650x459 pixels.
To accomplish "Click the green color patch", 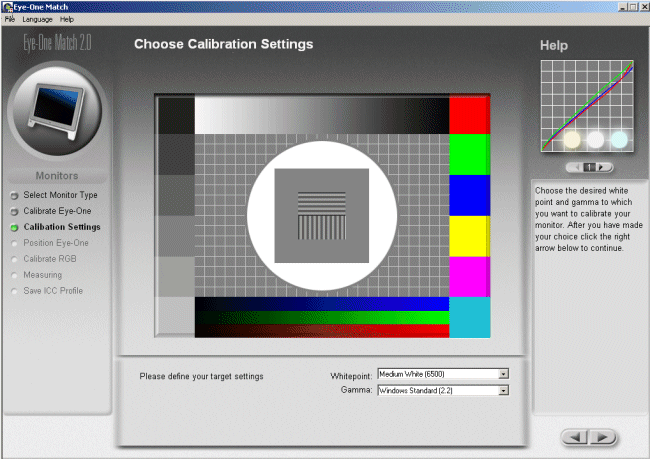I will tap(469, 154).
